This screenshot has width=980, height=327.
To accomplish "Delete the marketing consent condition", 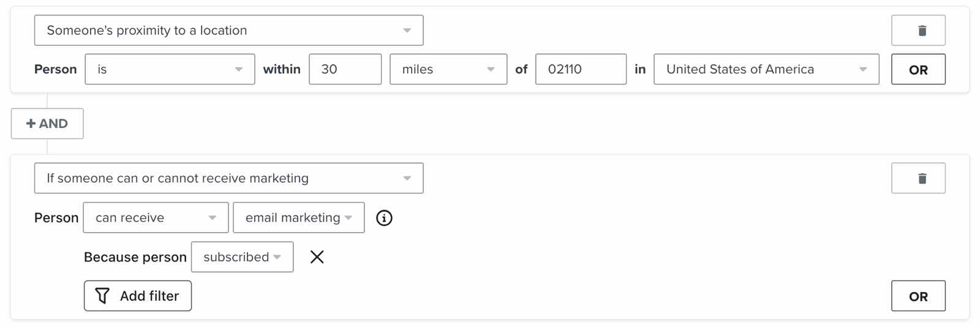I will (918, 178).
